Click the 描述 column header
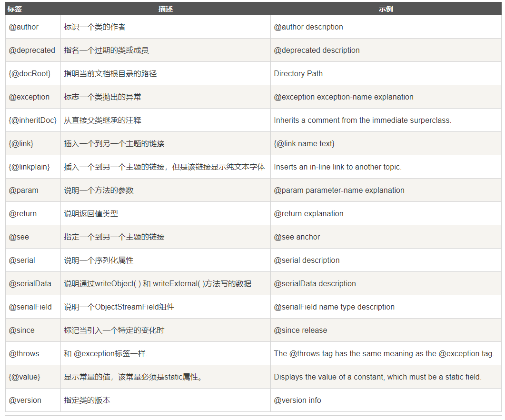The image size is (505, 420). pos(166,9)
